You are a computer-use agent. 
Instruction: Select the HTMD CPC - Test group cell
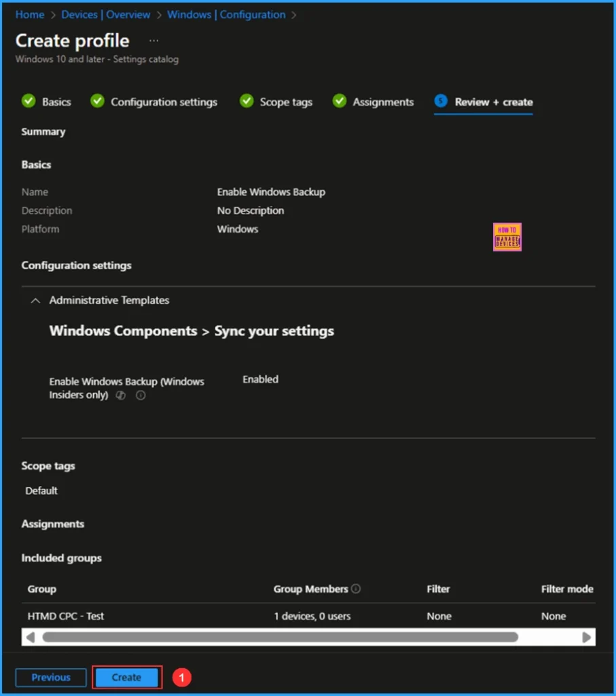pyautogui.click(x=66, y=616)
